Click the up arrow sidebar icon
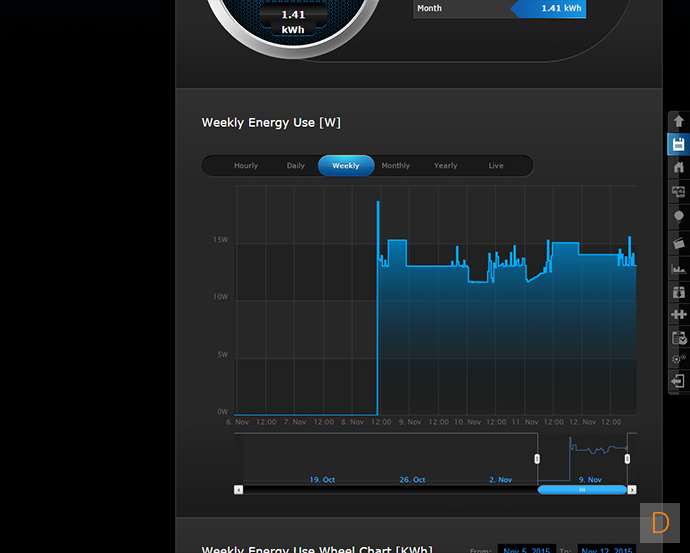The height and width of the screenshot is (553, 690). (679, 121)
